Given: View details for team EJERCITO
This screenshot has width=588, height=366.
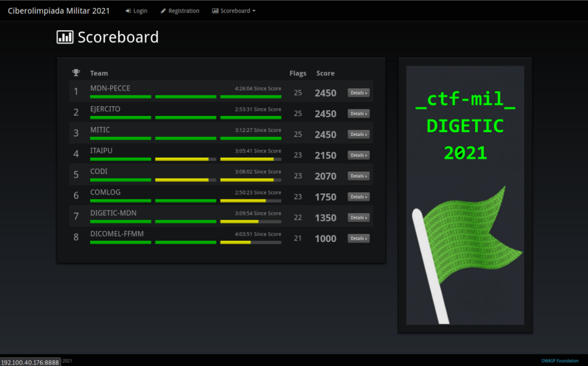Looking at the screenshot, I should point(358,114).
